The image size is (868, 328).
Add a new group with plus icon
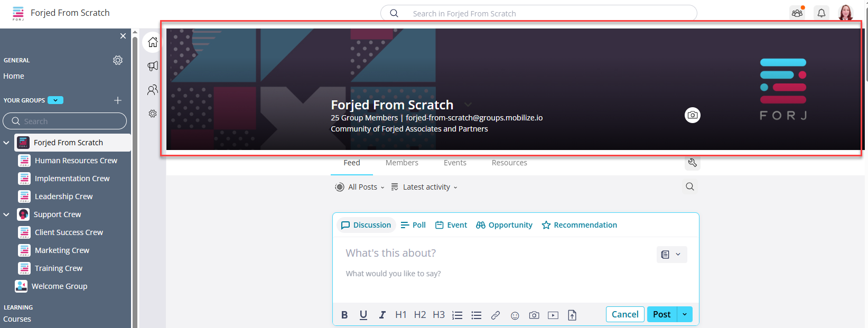(x=118, y=100)
